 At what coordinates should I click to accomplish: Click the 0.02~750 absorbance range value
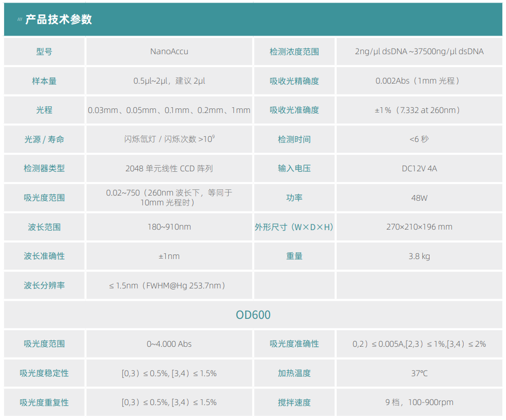(169, 198)
